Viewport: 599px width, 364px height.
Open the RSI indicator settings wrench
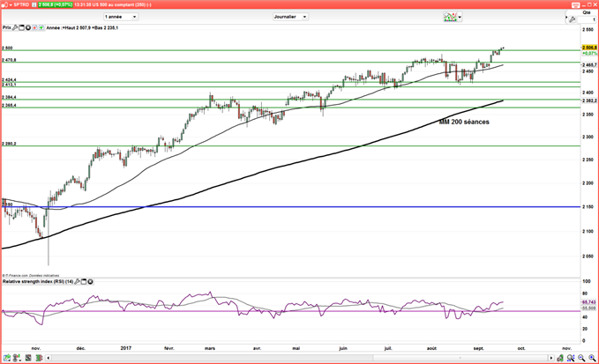coord(77,281)
